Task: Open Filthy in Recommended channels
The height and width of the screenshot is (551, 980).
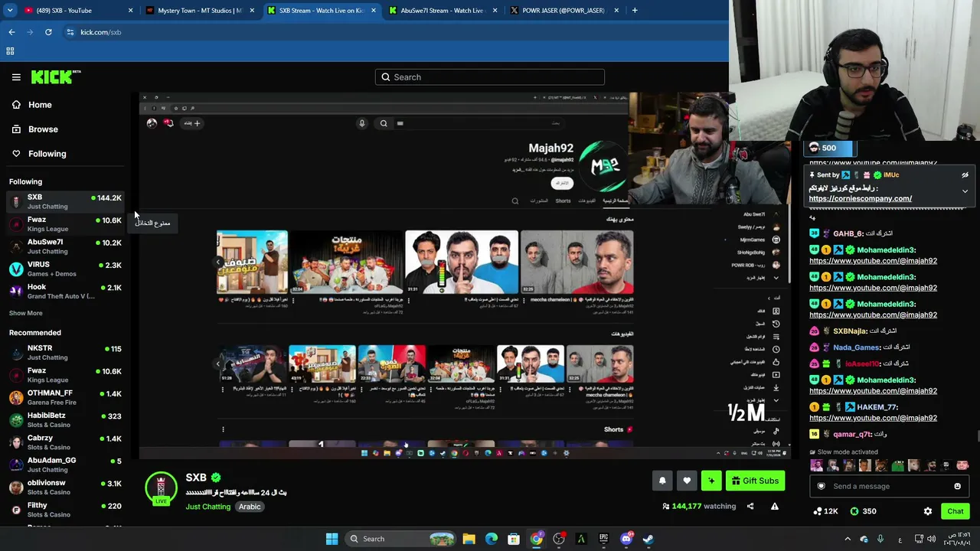Action: click(x=64, y=510)
